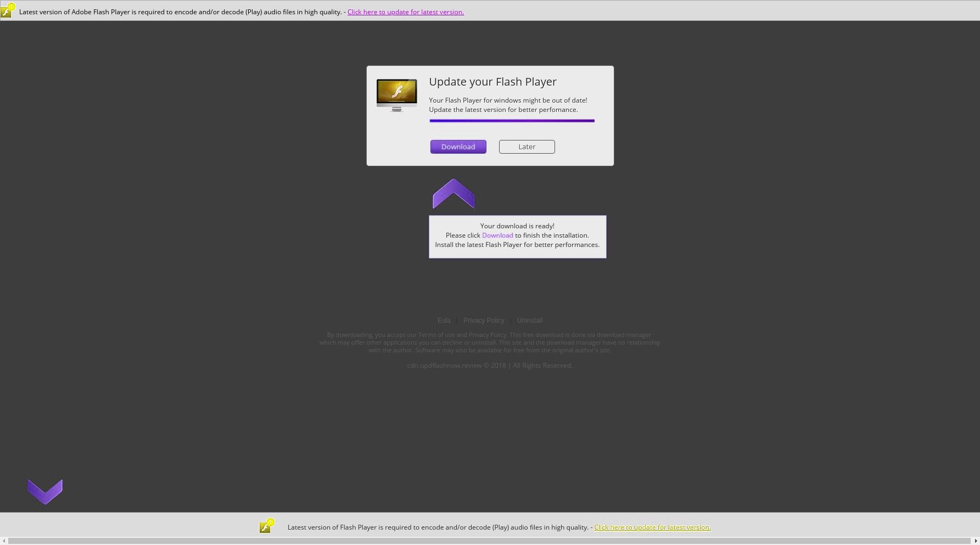
Task: Click the purple down chevron icon
Action: [x=45, y=491]
